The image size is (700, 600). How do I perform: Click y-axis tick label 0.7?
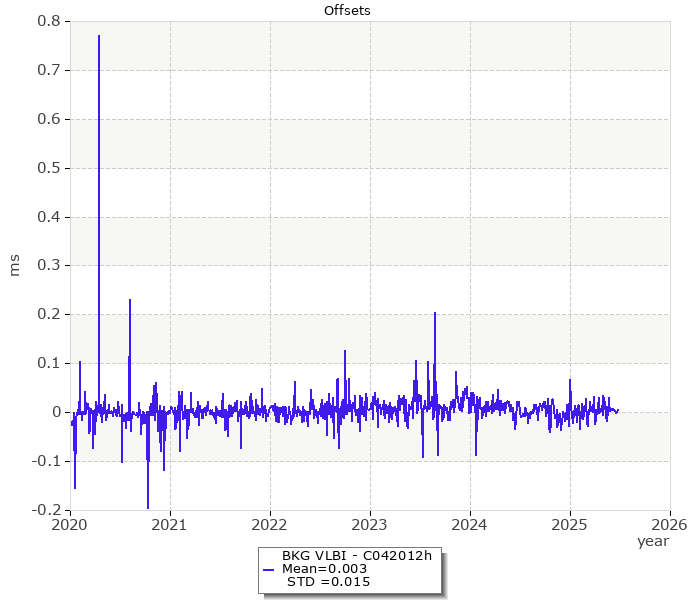click(x=49, y=70)
